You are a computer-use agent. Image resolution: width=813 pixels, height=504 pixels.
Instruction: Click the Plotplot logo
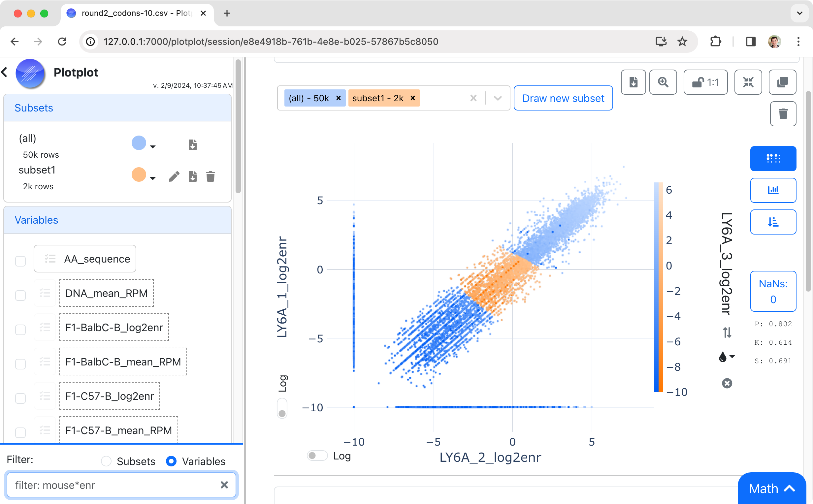30,73
